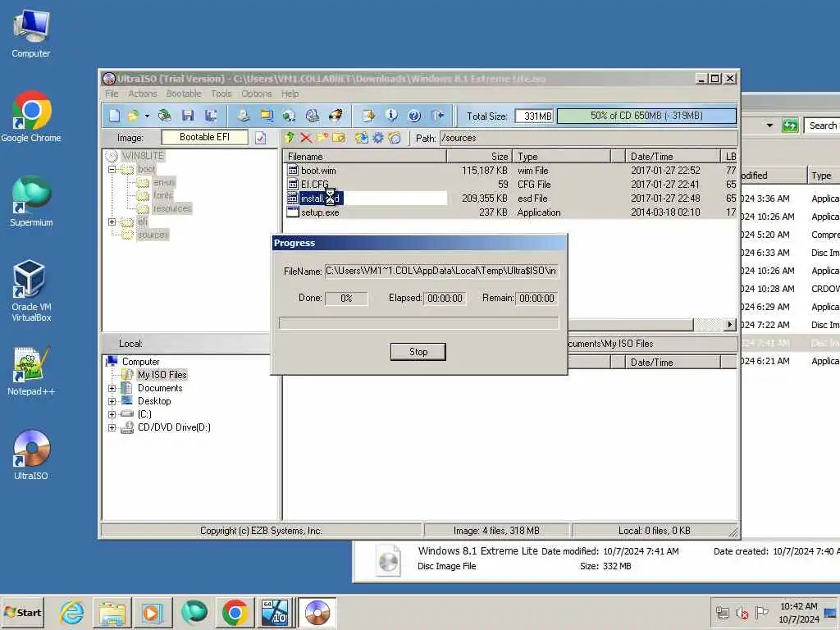Click the Stop button in the Progress dialog
Viewport: 840px width, 630px height.
coord(418,352)
